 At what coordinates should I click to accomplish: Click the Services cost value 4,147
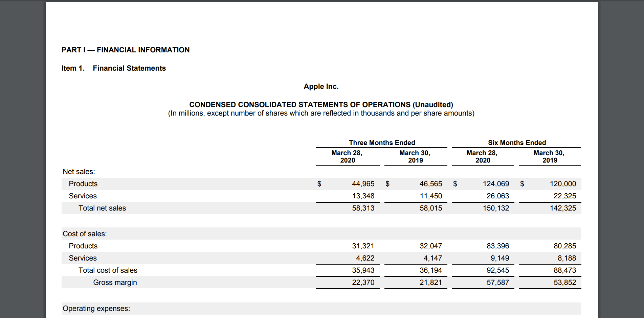coord(433,258)
